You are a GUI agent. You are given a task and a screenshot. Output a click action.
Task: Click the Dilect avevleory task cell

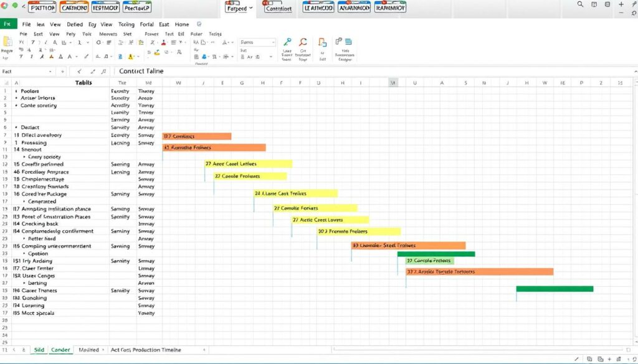pyautogui.click(x=60, y=135)
